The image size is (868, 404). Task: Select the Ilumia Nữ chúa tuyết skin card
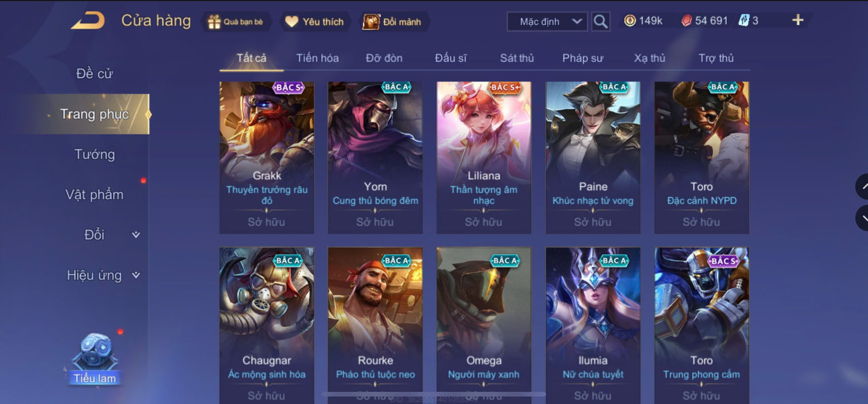[593, 324]
